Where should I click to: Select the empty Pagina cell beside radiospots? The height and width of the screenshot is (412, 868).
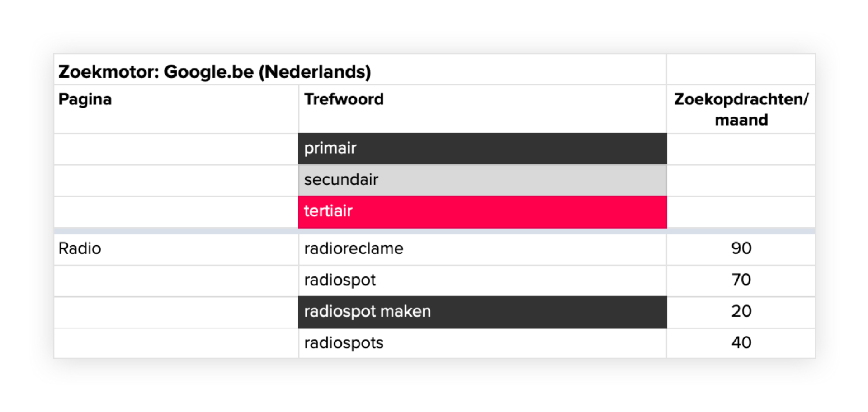(176, 343)
